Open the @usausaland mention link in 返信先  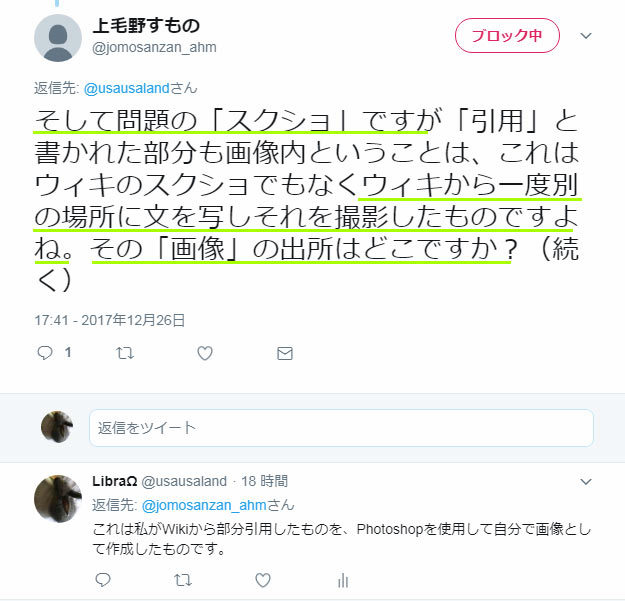(x=127, y=88)
